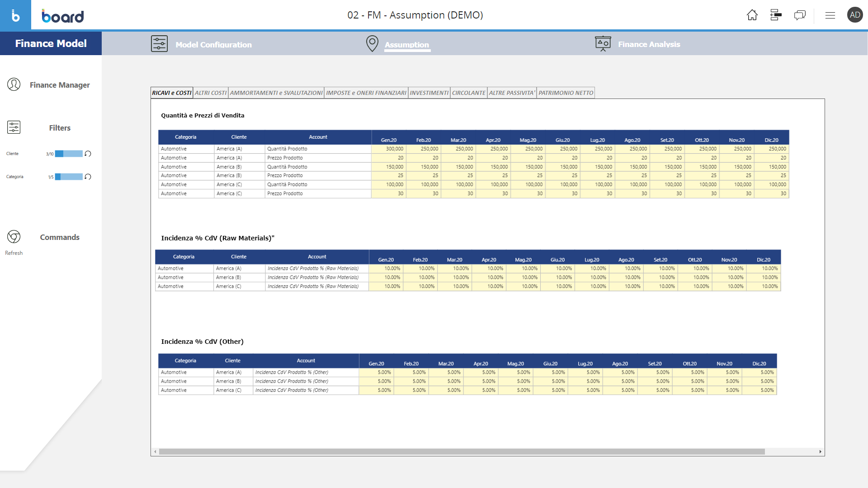Screen dimensions: 868x488
Task: Switch to the ALTRI COSTI tab
Action: [x=211, y=93]
